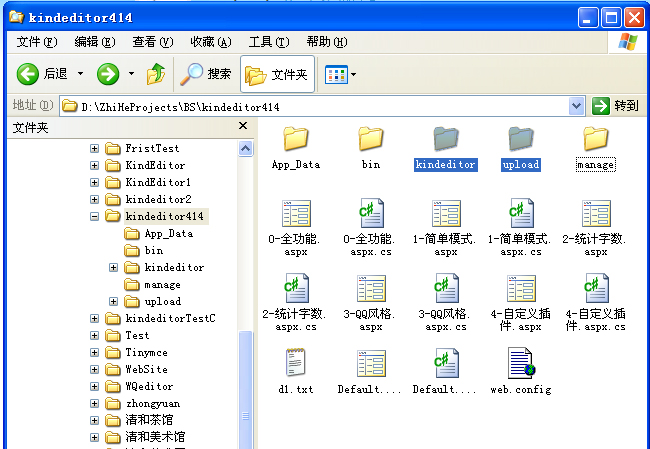Screen dimensions: 650x449
Task: Open the Views icon menu
Action: [x=336, y=75]
